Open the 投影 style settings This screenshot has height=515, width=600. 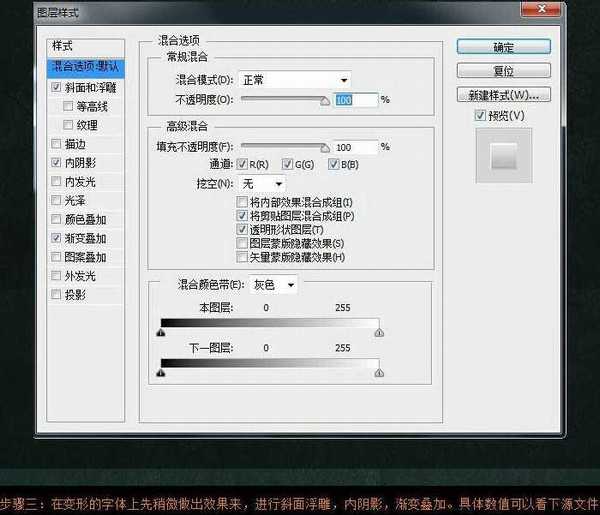pos(75,295)
